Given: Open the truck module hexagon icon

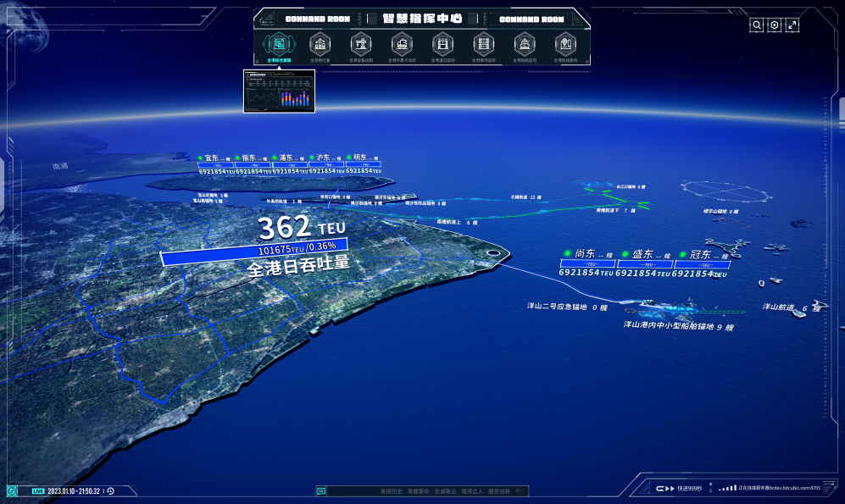Looking at the screenshot, I should [402, 43].
